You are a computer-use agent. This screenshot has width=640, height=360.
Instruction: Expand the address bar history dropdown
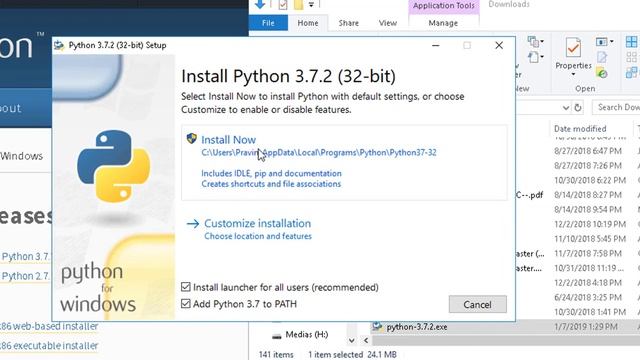click(x=566, y=108)
